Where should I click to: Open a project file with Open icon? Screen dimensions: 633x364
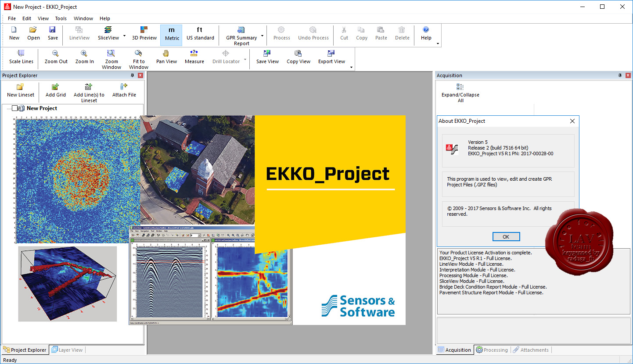pyautogui.click(x=33, y=33)
